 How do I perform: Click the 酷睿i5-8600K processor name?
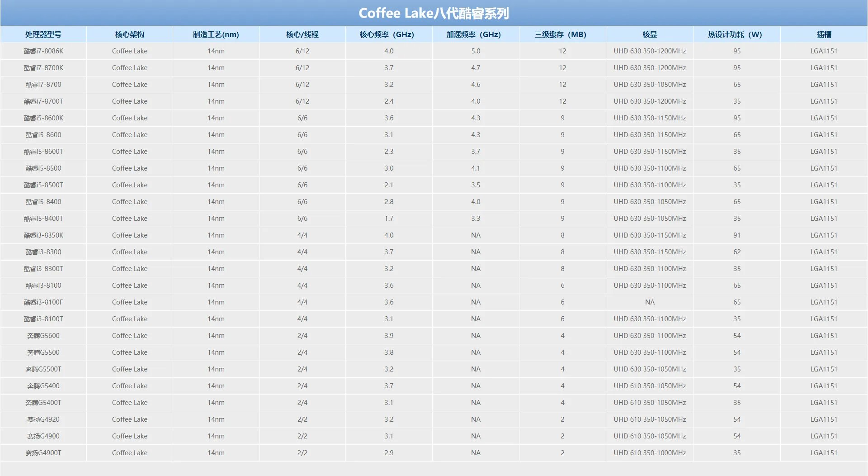tap(43, 118)
